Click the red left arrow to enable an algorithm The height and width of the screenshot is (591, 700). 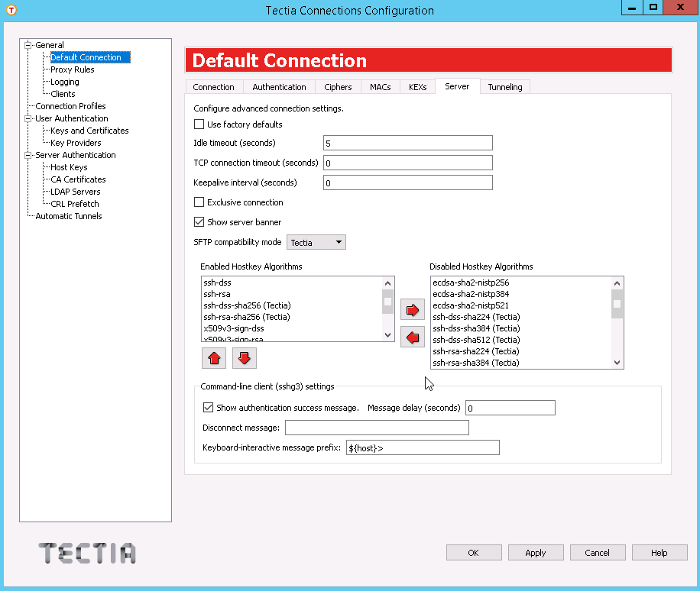[412, 337]
